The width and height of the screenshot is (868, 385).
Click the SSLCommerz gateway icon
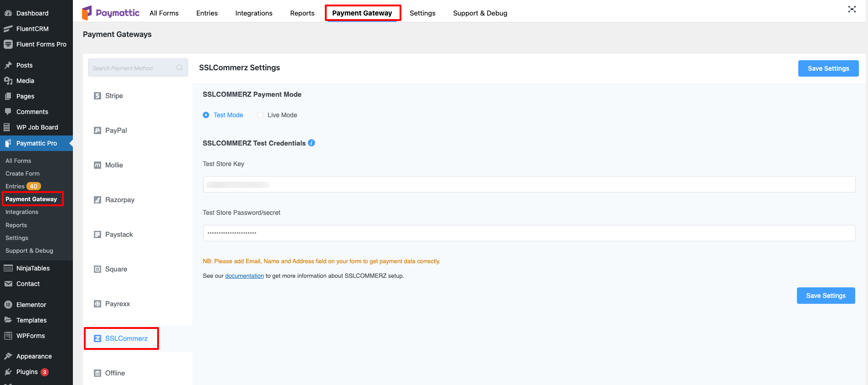[x=98, y=338]
